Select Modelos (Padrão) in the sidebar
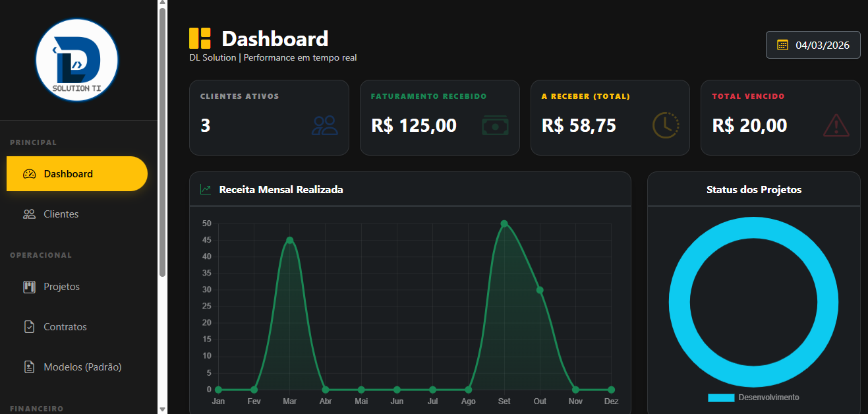The width and height of the screenshot is (868, 414). click(x=82, y=367)
